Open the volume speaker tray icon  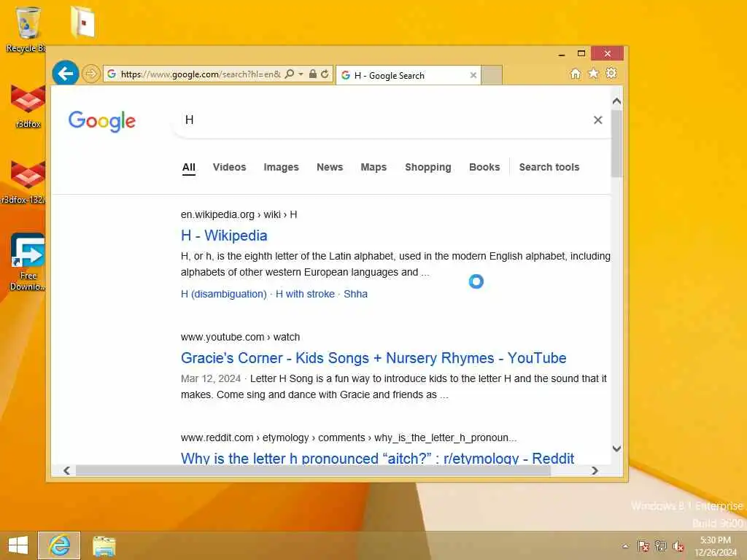678,546
